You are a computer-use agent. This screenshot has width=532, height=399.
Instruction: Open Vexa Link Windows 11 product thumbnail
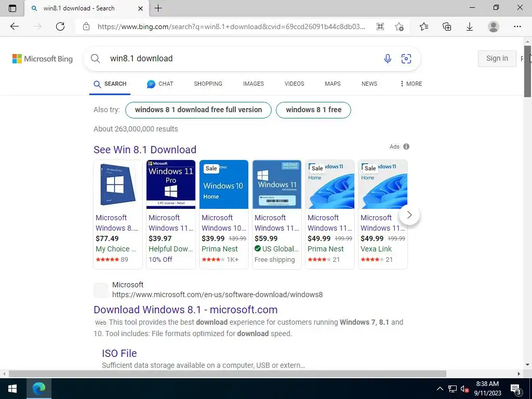click(383, 184)
